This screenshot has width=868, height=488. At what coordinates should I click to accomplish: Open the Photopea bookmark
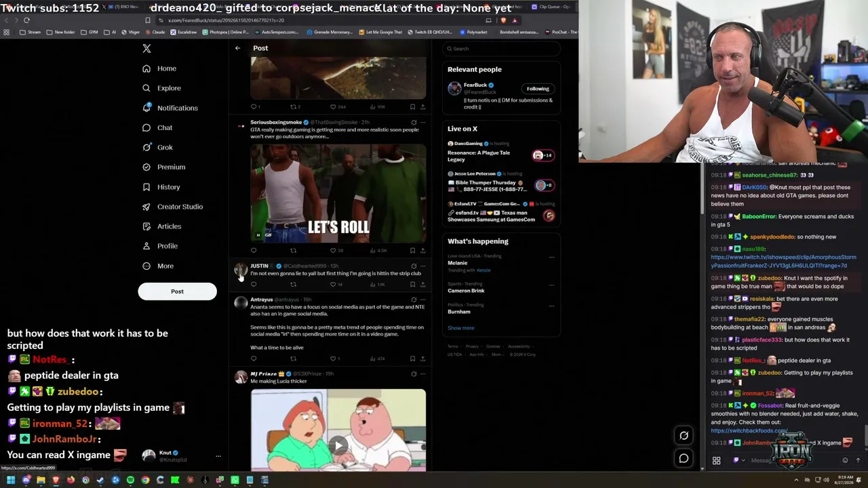point(227,32)
